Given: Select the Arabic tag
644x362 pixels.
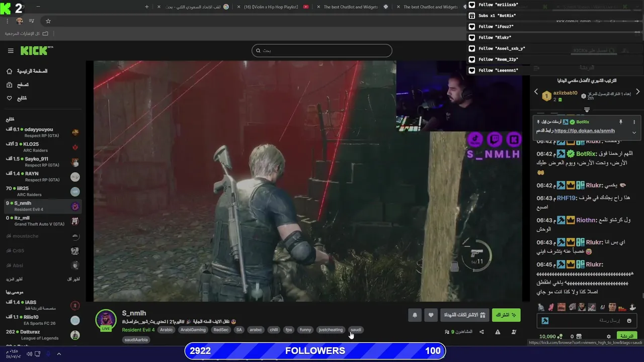Looking at the screenshot, I should tap(167, 330).
